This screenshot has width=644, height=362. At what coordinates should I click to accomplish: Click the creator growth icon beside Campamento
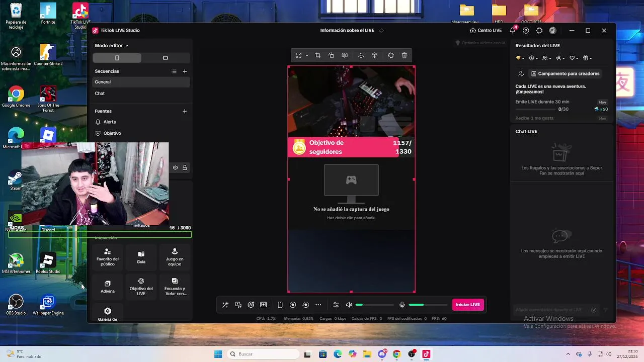click(x=521, y=74)
